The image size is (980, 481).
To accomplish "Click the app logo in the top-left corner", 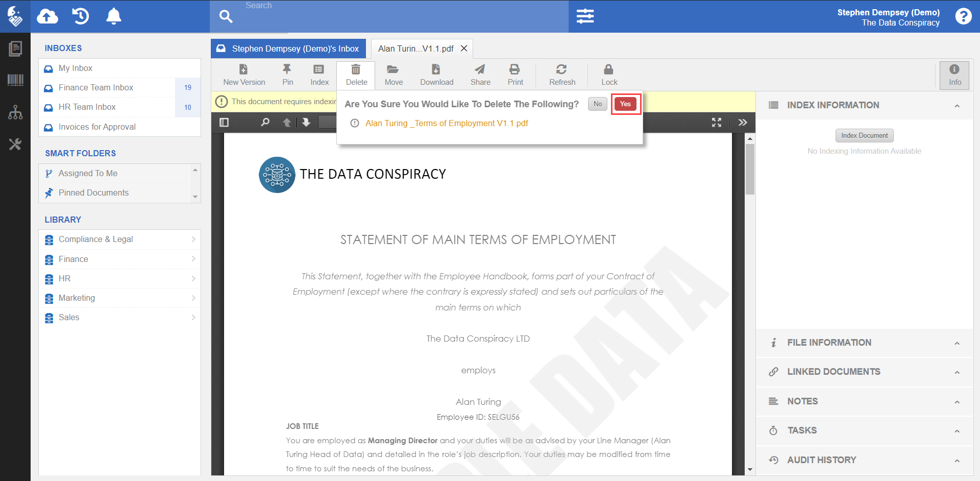I will (x=15, y=16).
